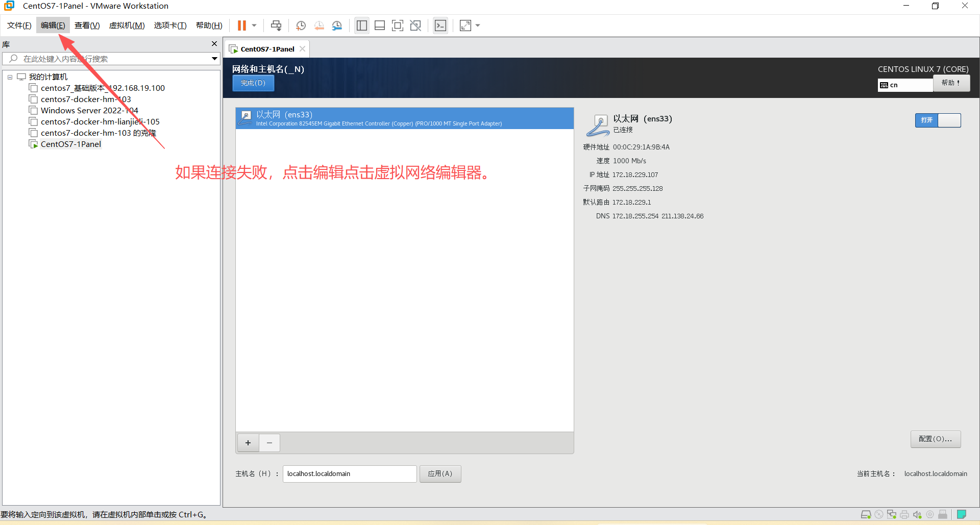This screenshot has height=525, width=980.
Task: Toggle the thumbnail bar view
Action: pyautogui.click(x=380, y=26)
